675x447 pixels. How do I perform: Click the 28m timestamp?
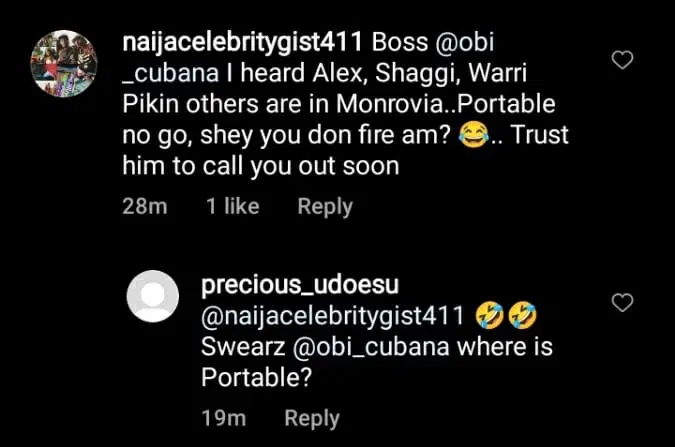[x=143, y=207]
